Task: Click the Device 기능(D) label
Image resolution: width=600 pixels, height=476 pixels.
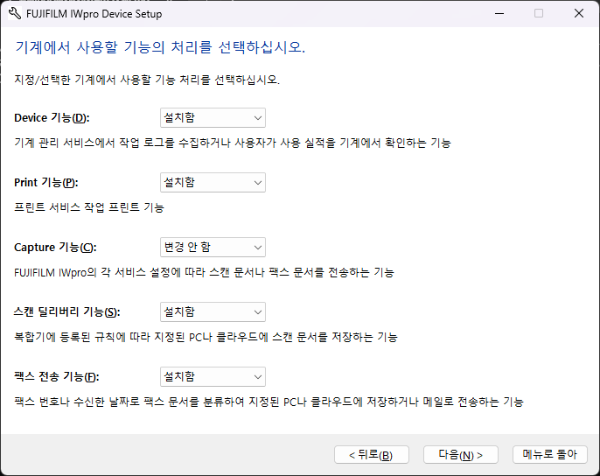Action: coord(52,118)
